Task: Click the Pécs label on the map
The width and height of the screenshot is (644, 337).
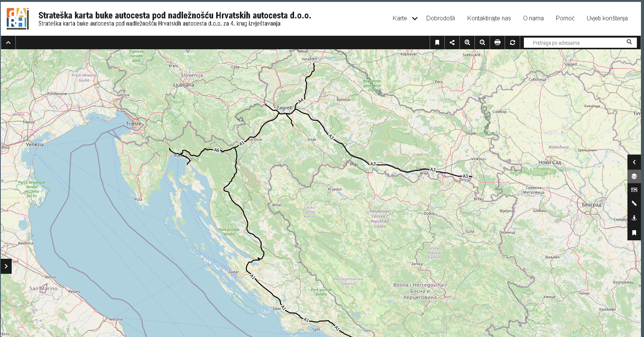Action: pyautogui.click(x=439, y=82)
